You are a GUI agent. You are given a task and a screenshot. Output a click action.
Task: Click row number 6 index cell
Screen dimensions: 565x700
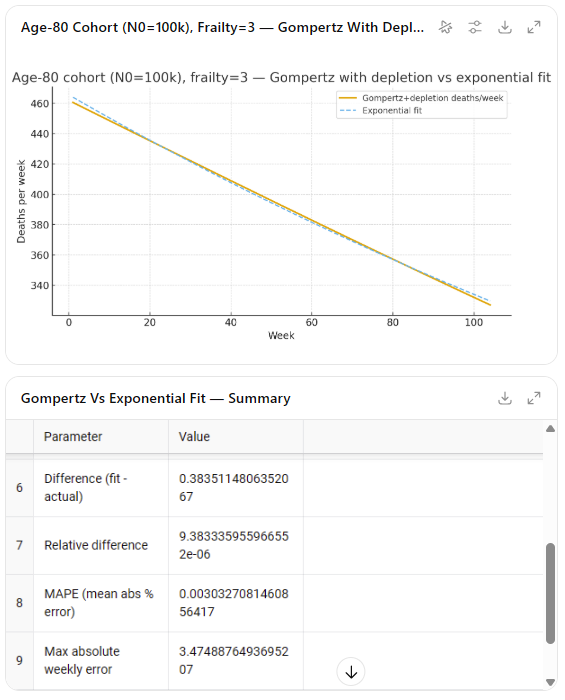(x=20, y=488)
